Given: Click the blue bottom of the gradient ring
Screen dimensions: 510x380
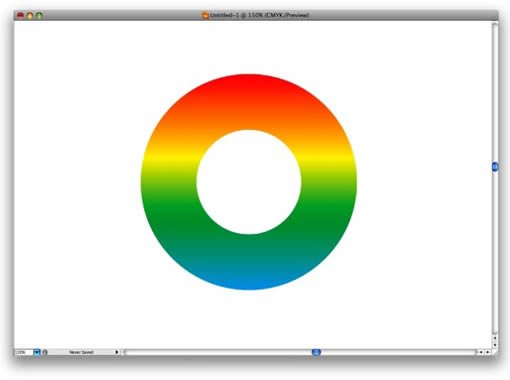Looking at the screenshot, I should pyautogui.click(x=249, y=282).
